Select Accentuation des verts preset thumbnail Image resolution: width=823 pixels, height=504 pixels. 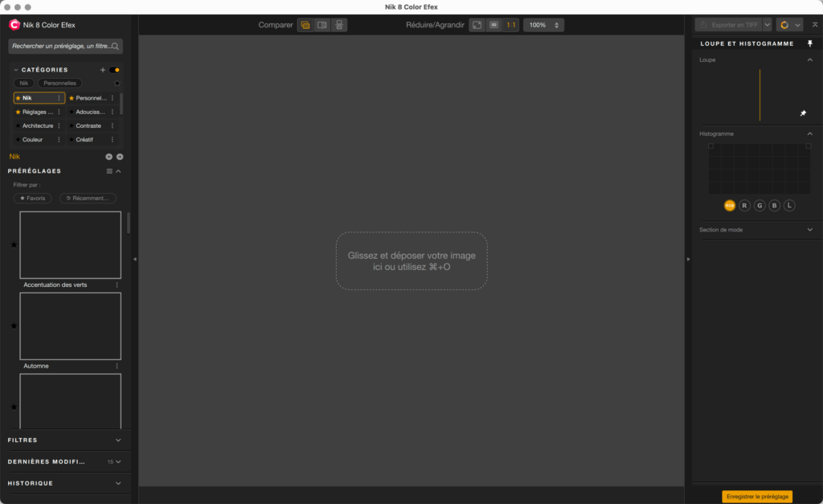pyautogui.click(x=71, y=245)
